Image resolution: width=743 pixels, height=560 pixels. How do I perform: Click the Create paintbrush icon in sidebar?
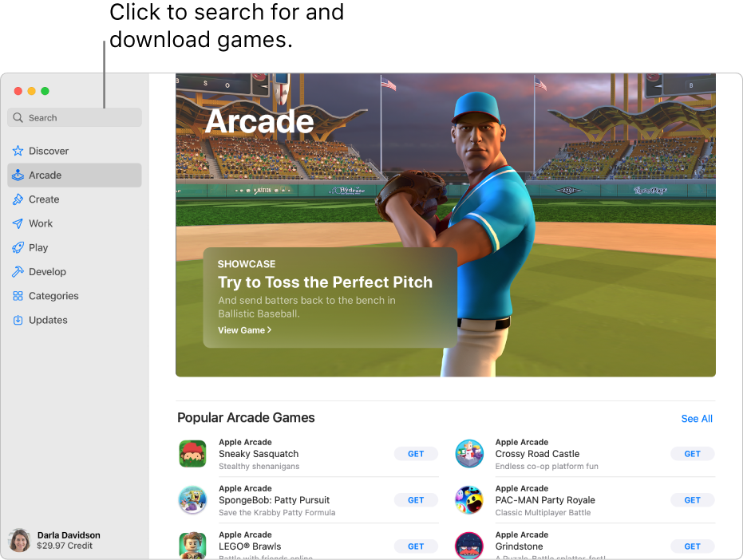pos(18,199)
